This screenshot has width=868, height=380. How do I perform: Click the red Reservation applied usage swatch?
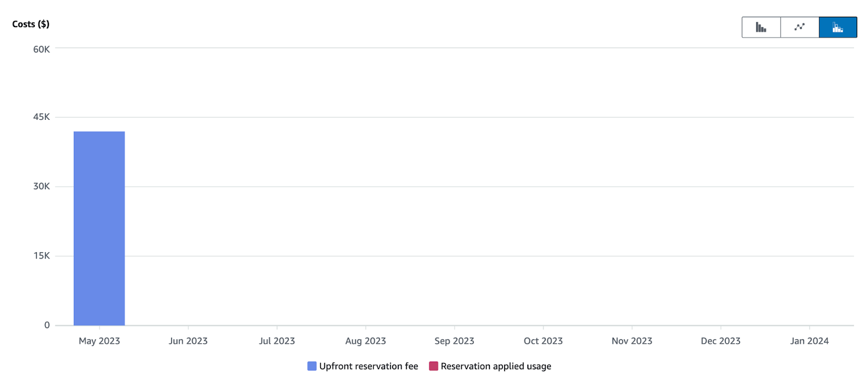click(433, 366)
